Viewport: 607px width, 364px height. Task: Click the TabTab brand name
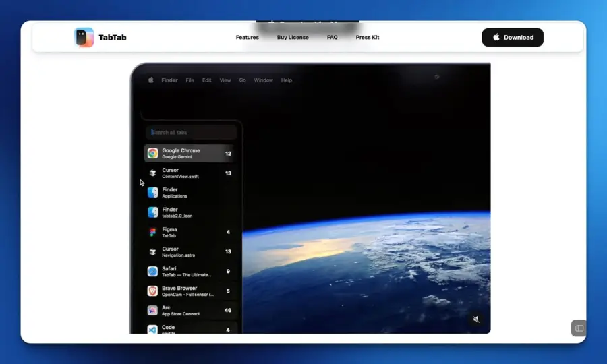(113, 38)
